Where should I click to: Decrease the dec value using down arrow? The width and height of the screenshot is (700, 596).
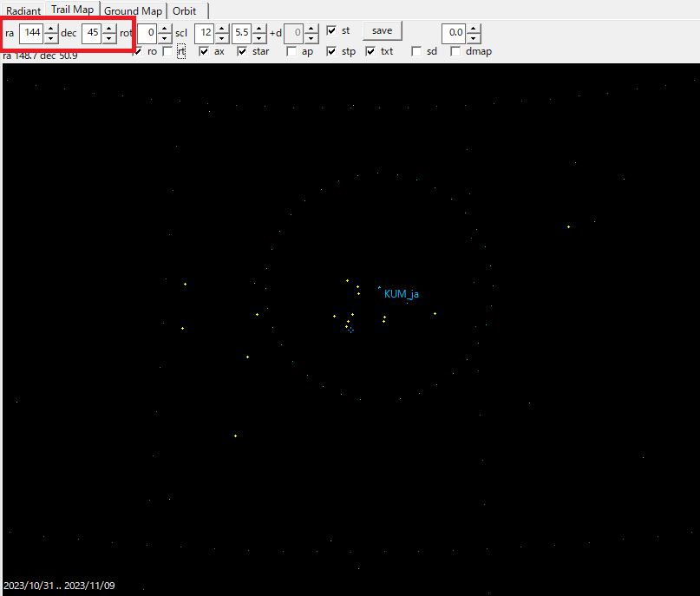point(108,38)
